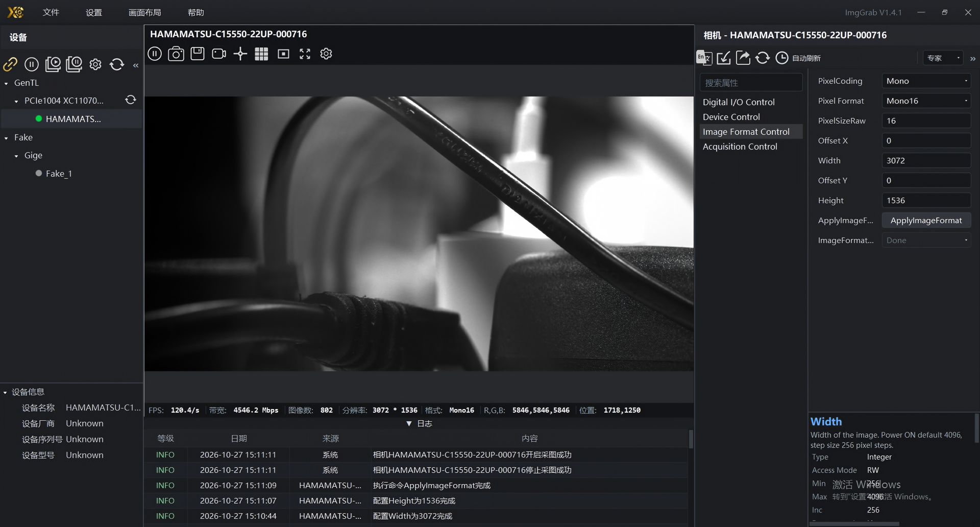Image resolution: width=980 pixels, height=527 pixels.
Task: Pause all devices grabbing icon
Action: click(x=74, y=64)
